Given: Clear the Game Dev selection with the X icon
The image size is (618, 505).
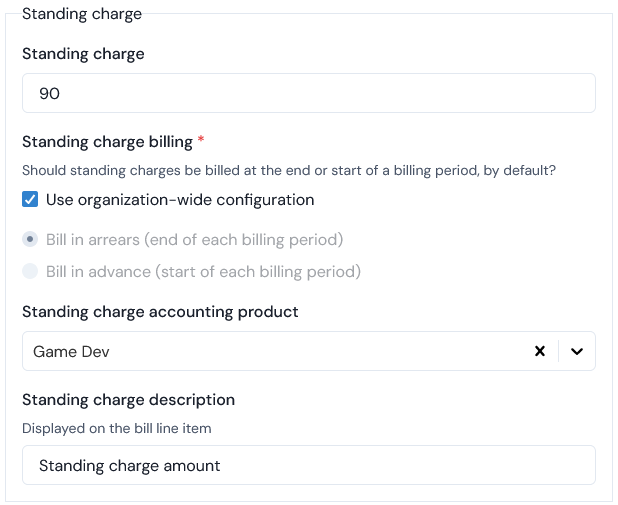Looking at the screenshot, I should (x=540, y=351).
